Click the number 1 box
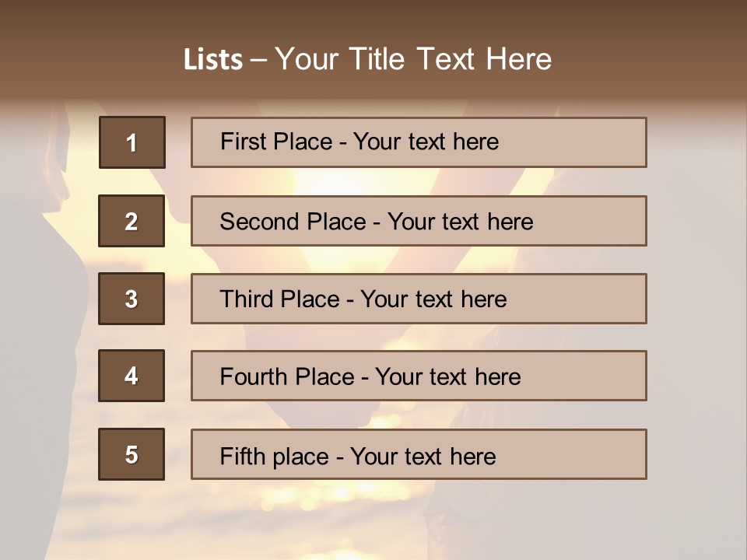747x560 pixels. coord(132,142)
